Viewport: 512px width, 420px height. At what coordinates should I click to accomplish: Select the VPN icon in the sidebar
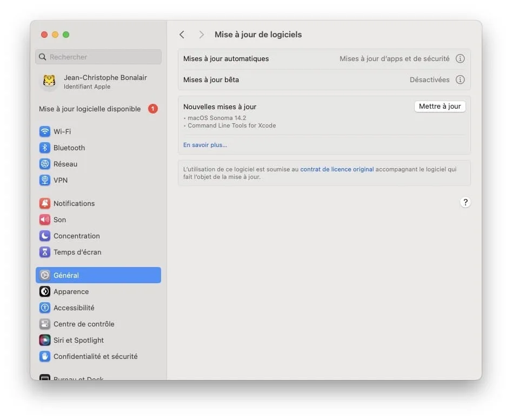pyautogui.click(x=44, y=180)
